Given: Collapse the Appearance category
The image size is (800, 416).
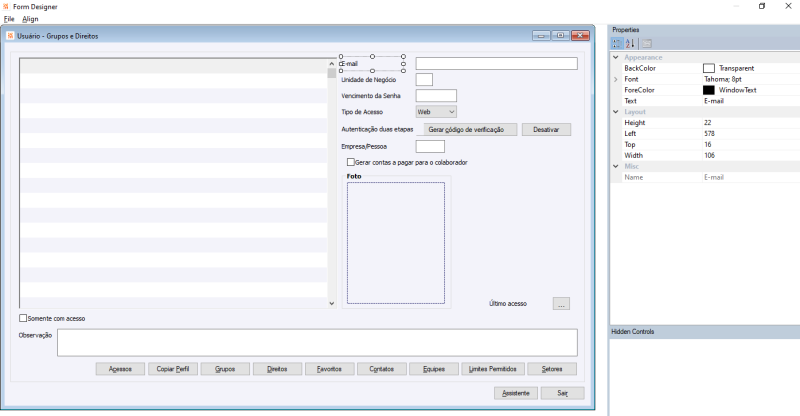Looking at the screenshot, I should pyautogui.click(x=616, y=57).
